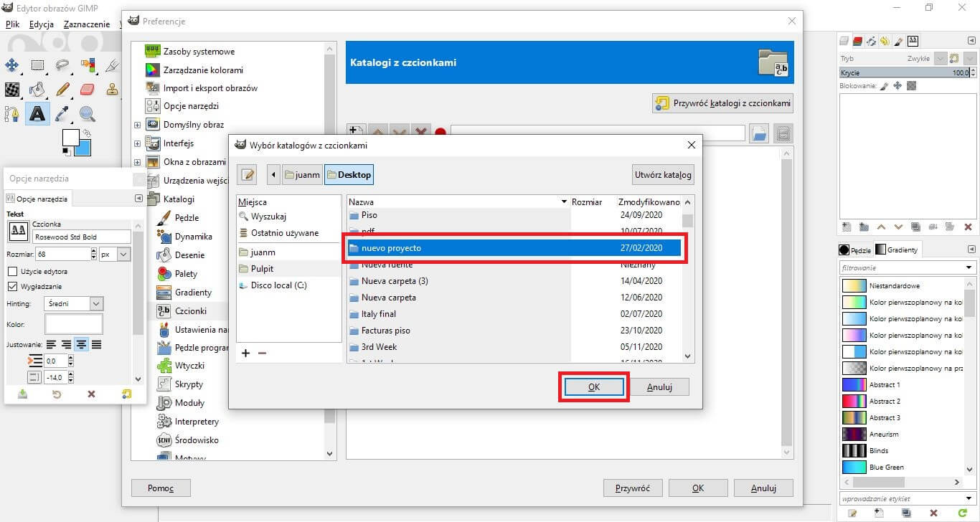
Task: Choose filled text justification
Action: (x=96, y=345)
